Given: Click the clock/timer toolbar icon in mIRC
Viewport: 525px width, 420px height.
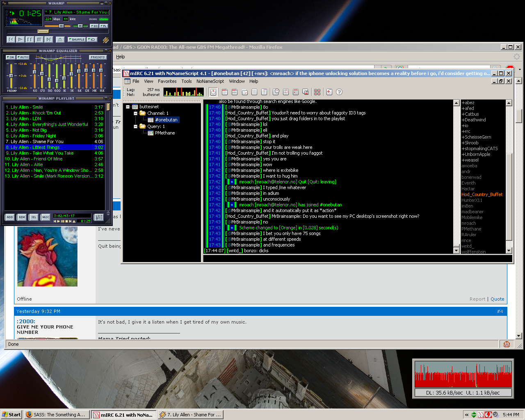Looking at the screenshot, I should (x=276, y=92).
